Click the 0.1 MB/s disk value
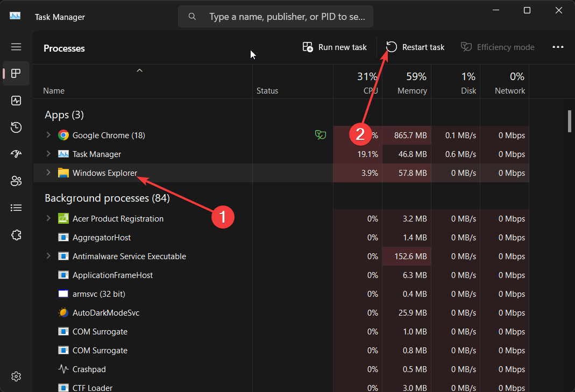This screenshot has height=392, width=575. [460, 136]
